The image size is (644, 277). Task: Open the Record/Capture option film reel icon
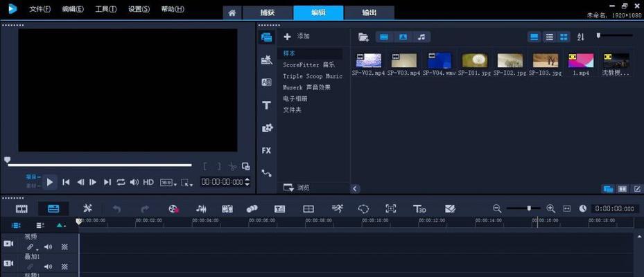pyautogui.click(x=174, y=209)
